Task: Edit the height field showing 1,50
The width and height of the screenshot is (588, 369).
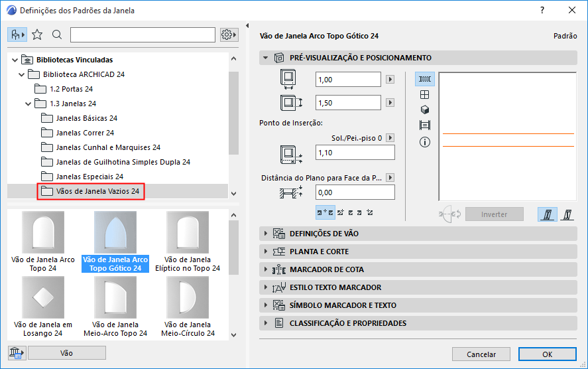Action: (x=348, y=103)
